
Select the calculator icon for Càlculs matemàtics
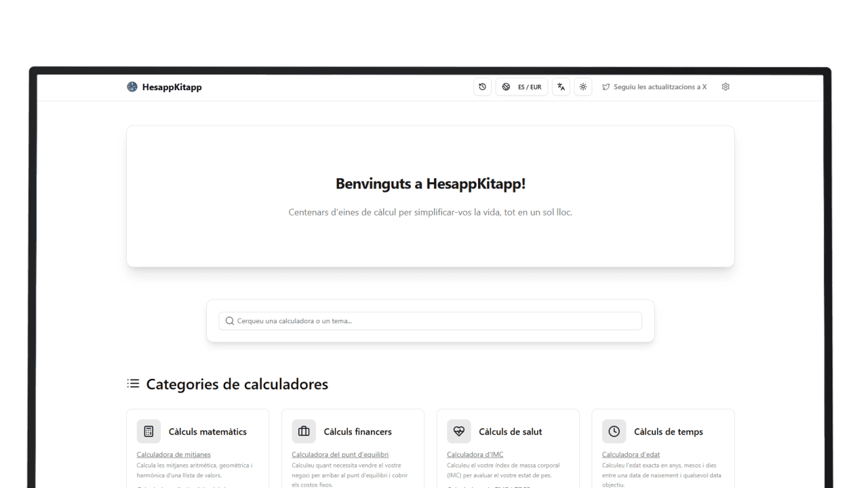coord(149,431)
